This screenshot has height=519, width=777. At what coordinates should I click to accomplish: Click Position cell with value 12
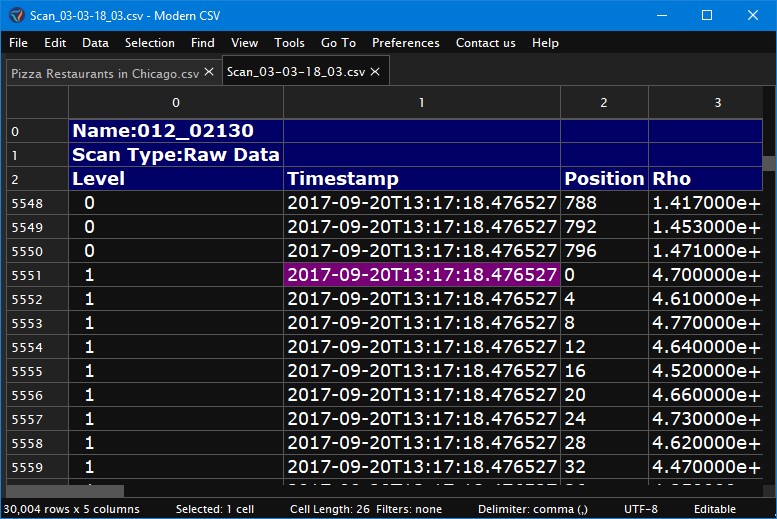(x=604, y=347)
